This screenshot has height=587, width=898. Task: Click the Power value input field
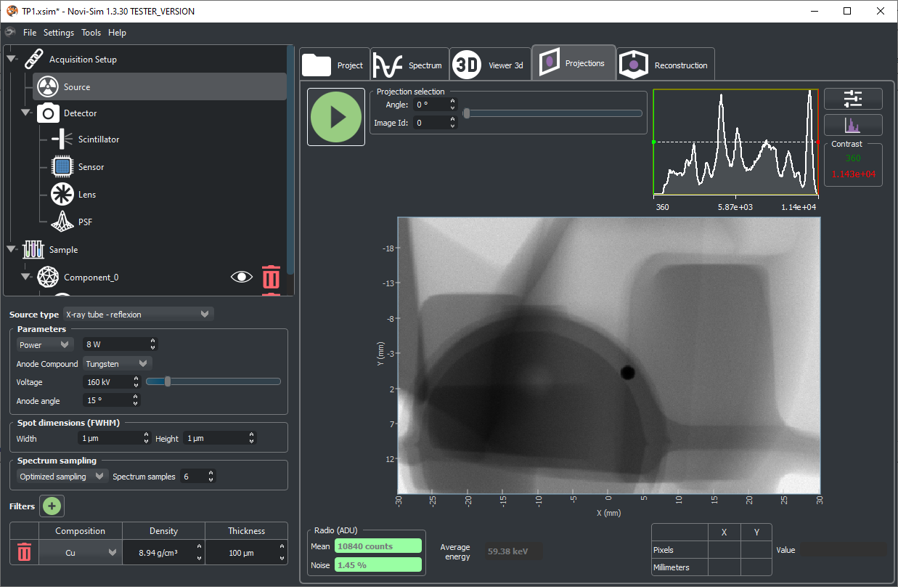114,345
